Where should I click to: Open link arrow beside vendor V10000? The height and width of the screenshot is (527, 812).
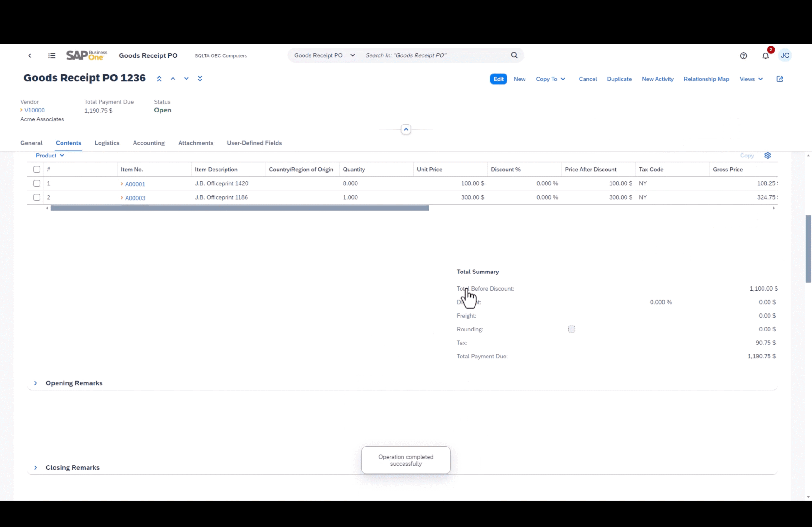tap(21, 110)
